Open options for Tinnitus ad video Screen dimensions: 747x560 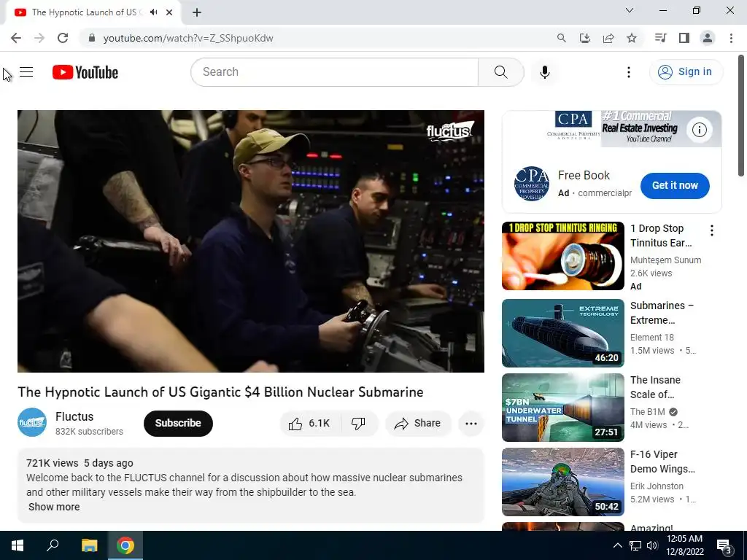(711, 231)
